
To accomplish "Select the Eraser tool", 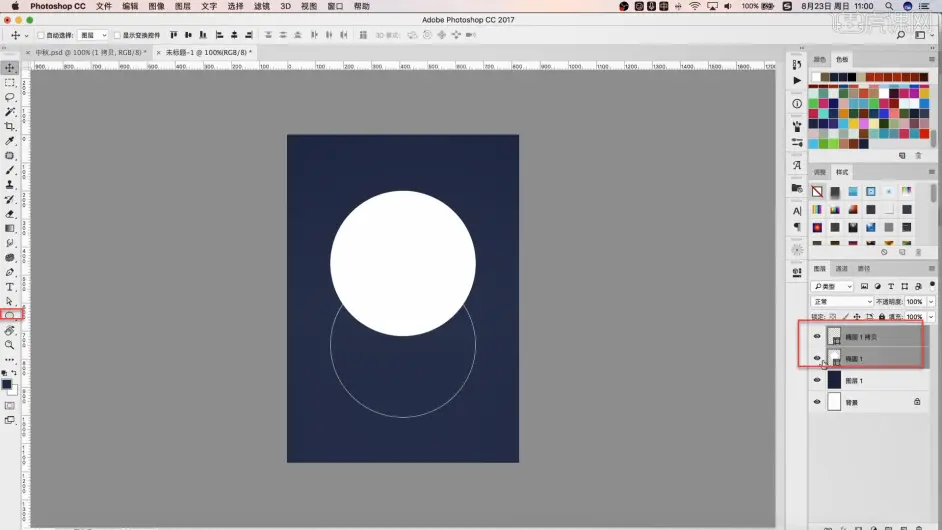I will (x=10, y=214).
